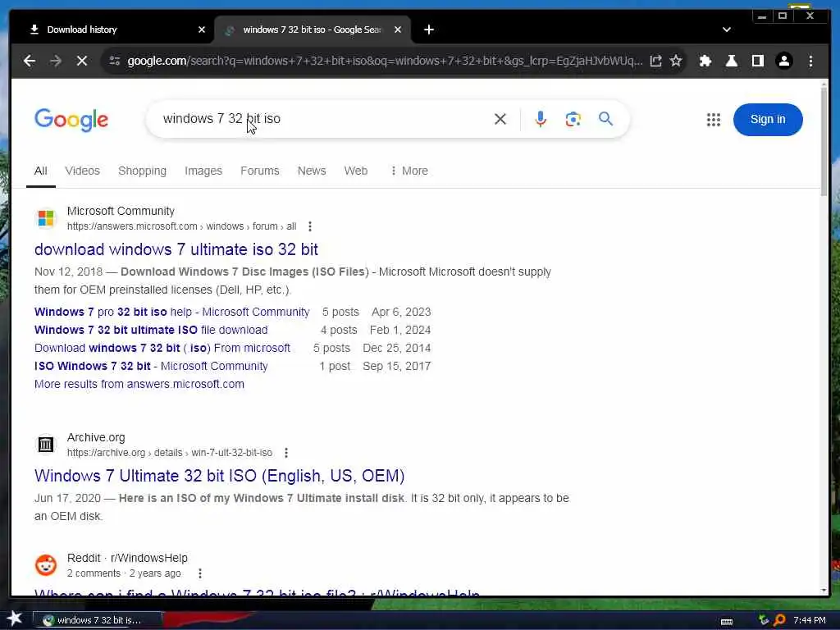Click the taskbar clock 7:44 PM
The height and width of the screenshot is (630, 840).
coord(810,620)
